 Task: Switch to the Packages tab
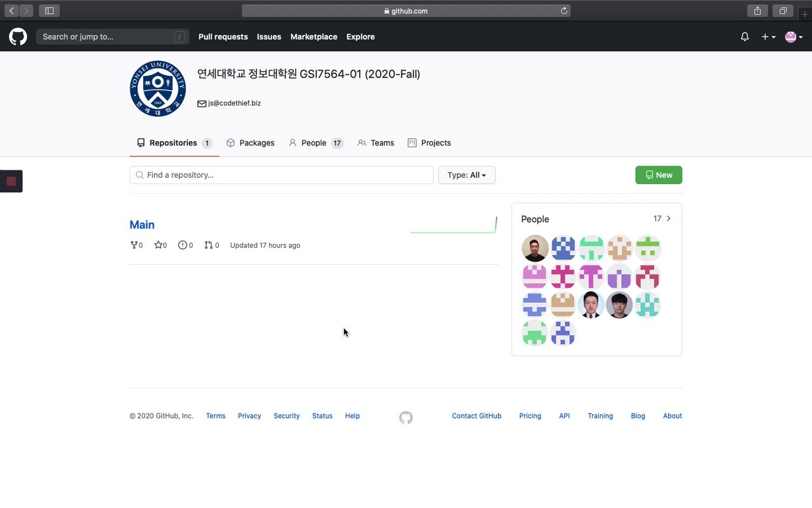pyautogui.click(x=251, y=143)
